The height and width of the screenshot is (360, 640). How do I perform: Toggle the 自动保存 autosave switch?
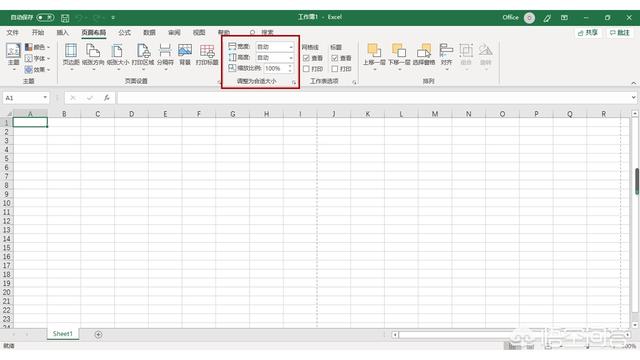(x=45, y=18)
